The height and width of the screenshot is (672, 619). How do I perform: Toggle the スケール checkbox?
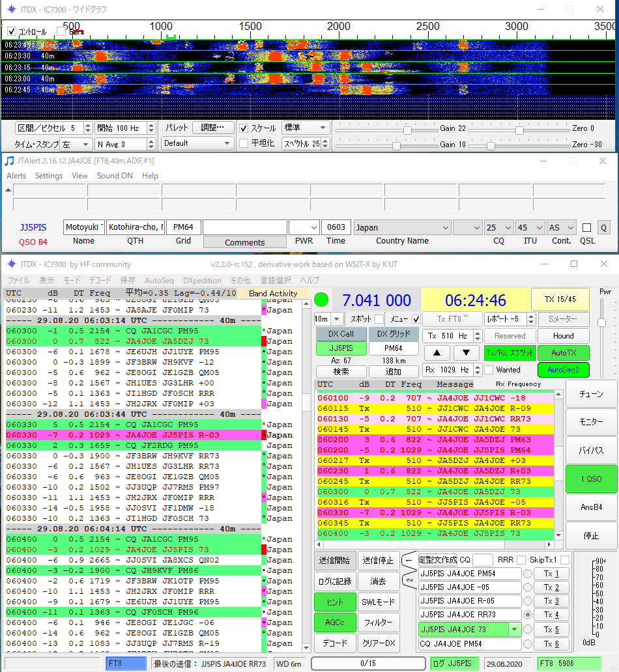pyautogui.click(x=244, y=128)
